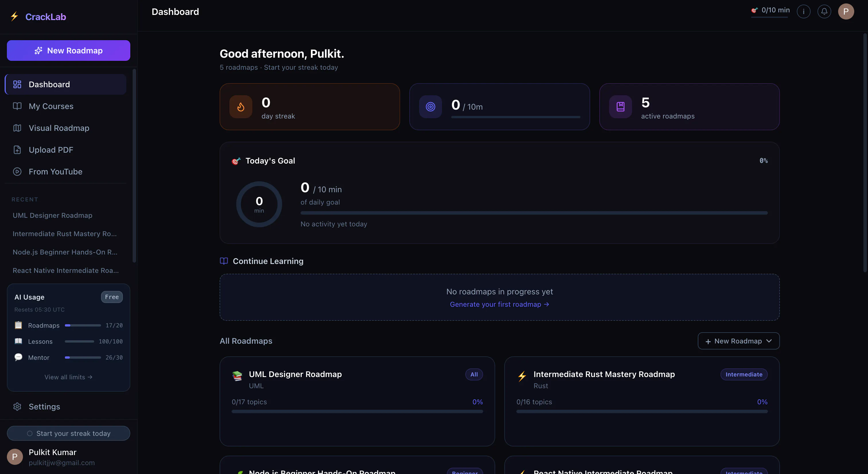
Task: Click the daily goal progress bar in Today's Goal
Action: (534, 213)
